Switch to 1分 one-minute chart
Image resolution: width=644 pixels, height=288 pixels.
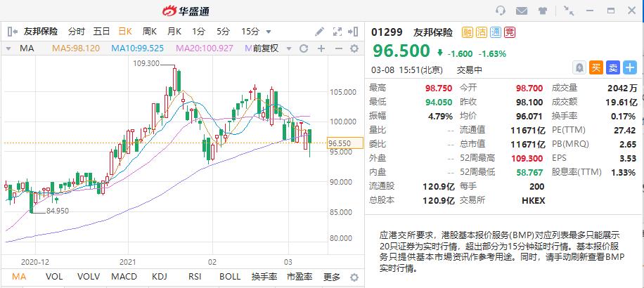199,32
